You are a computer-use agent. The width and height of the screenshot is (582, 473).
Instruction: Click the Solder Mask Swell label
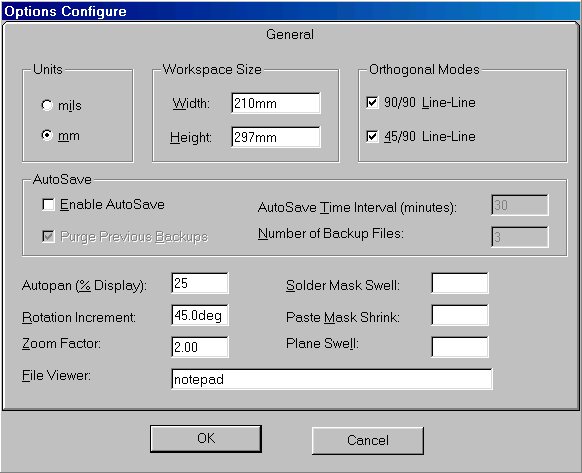343,286
